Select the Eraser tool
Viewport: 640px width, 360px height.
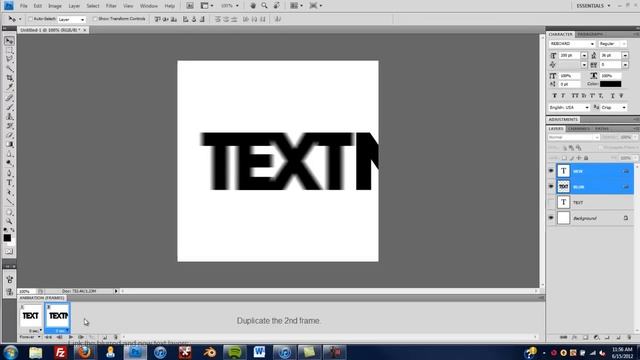(9, 135)
